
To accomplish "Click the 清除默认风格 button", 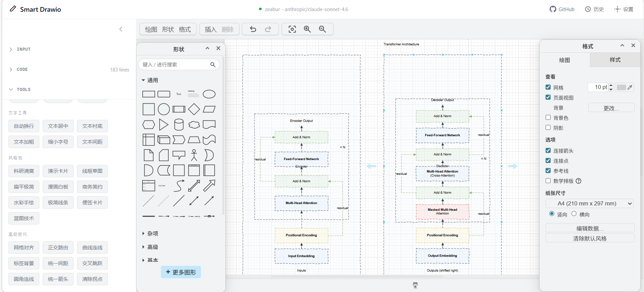I will point(590,238).
